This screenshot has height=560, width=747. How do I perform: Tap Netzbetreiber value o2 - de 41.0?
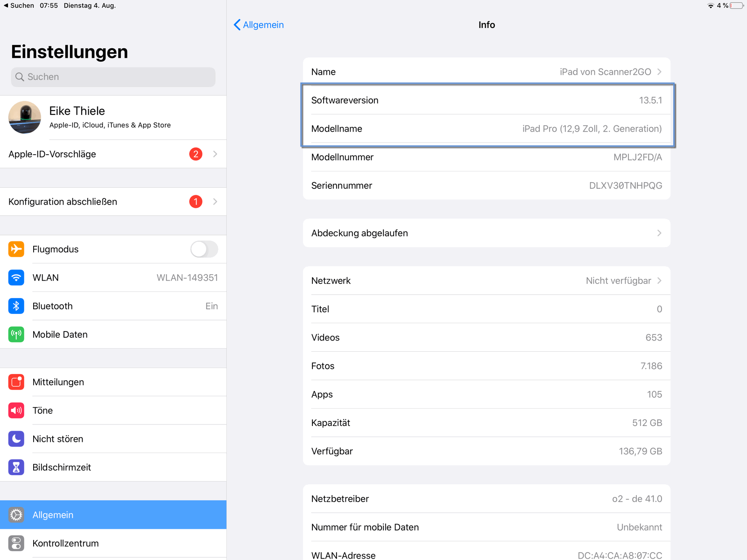[637, 499]
